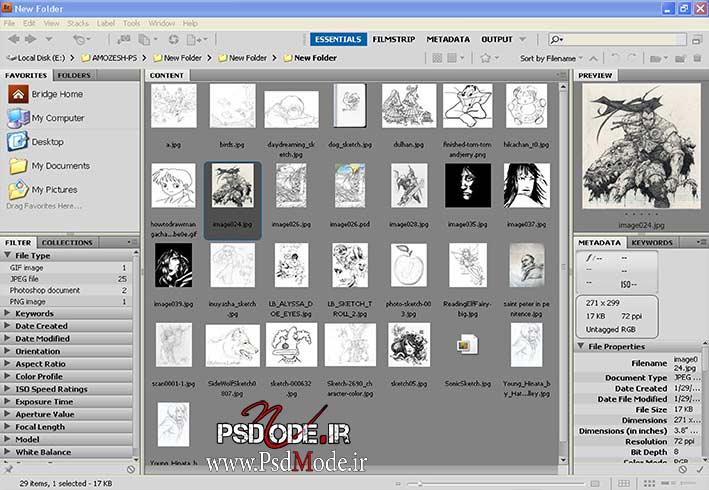Screen dimensions: 709x490
Task: Open thumbnail quality options icon
Action: click(x=455, y=58)
